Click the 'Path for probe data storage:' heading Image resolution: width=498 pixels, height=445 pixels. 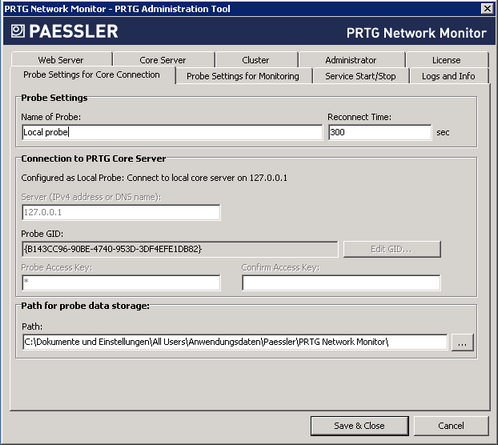(x=85, y=306)
